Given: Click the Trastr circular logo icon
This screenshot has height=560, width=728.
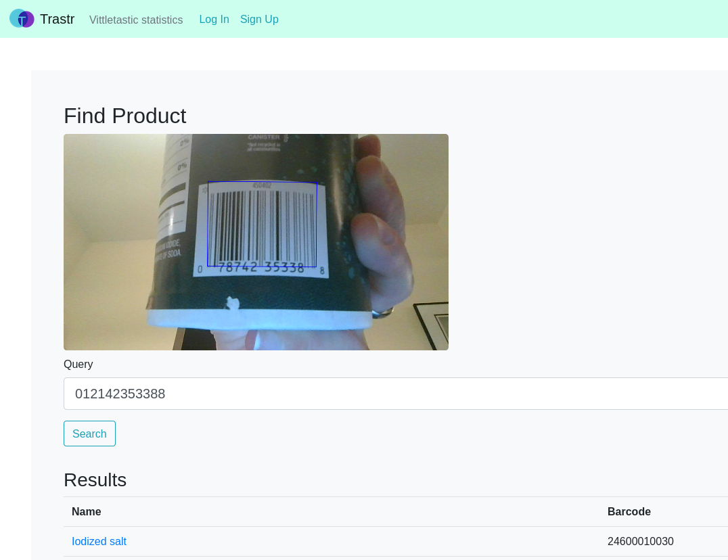Looking at the screenshot, I should pyautogui.click(x=22, y=19).
